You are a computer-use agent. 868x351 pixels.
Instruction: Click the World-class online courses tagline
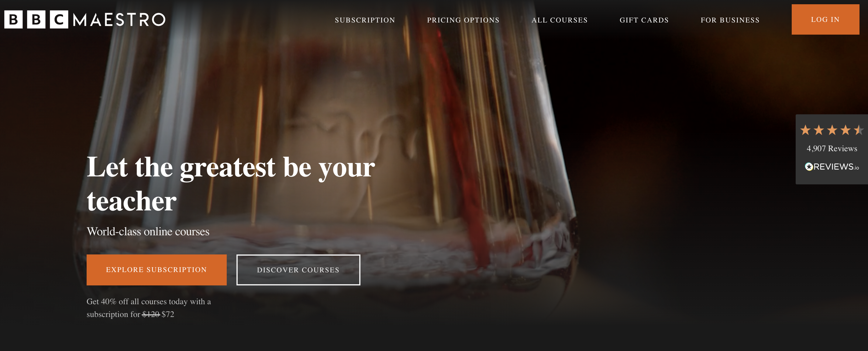148,232
